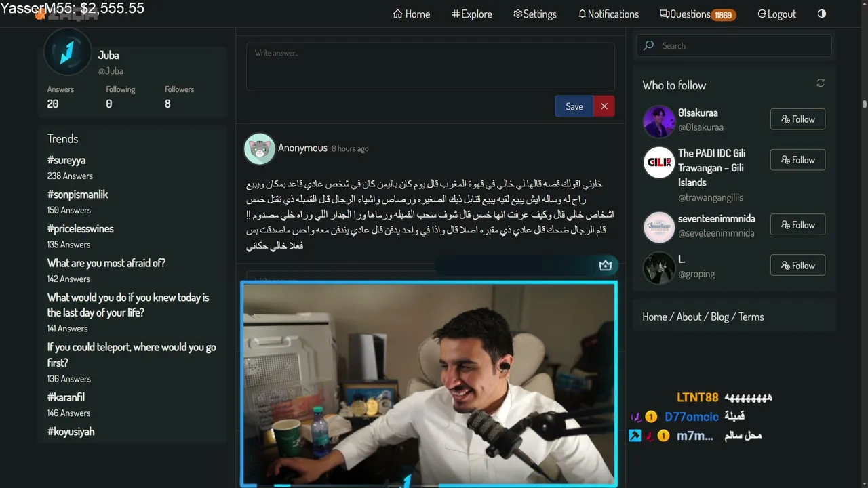Follow seventeenimmnida
868x488 pixels.
point(797,225)
